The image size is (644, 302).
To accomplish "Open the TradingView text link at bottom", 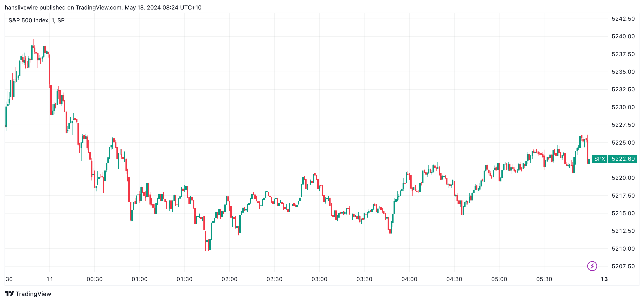I will (33, 294).
